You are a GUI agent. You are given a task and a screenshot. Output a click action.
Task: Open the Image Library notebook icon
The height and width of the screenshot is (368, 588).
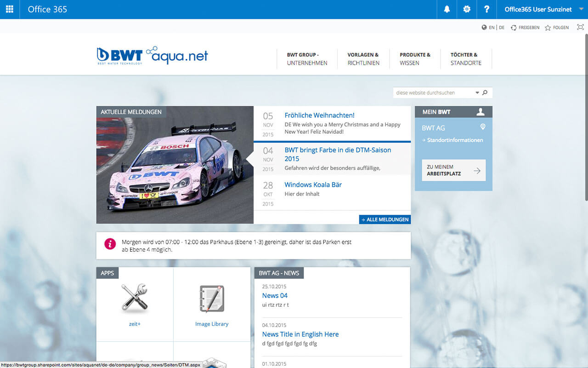coord(212,298)
